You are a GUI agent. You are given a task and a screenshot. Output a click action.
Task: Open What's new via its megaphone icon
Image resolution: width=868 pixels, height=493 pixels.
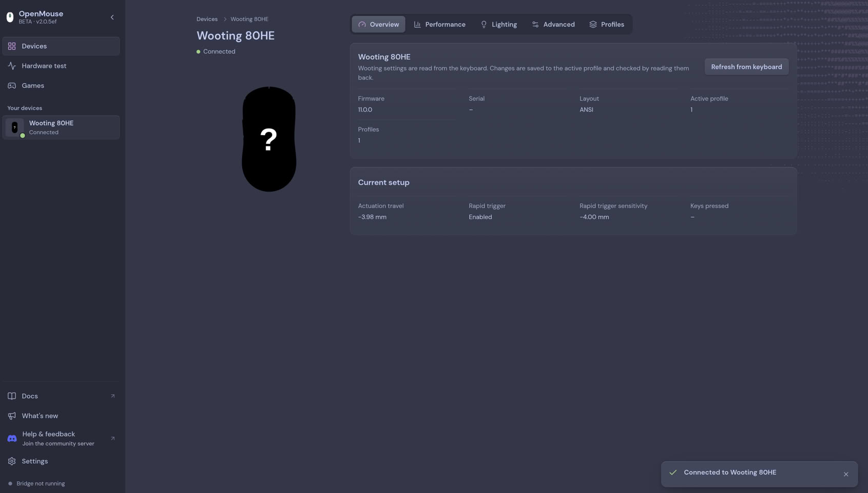tap(12, 416)
